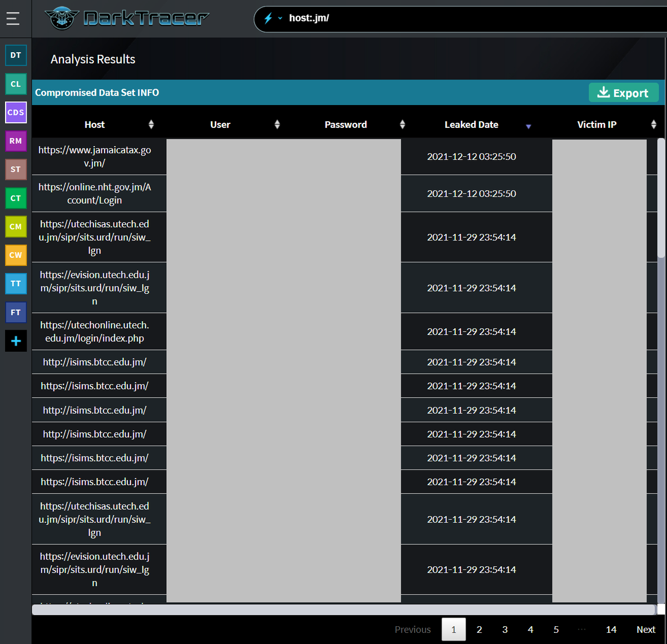
Task: Click the Next page link
Action: coord(646,630)
